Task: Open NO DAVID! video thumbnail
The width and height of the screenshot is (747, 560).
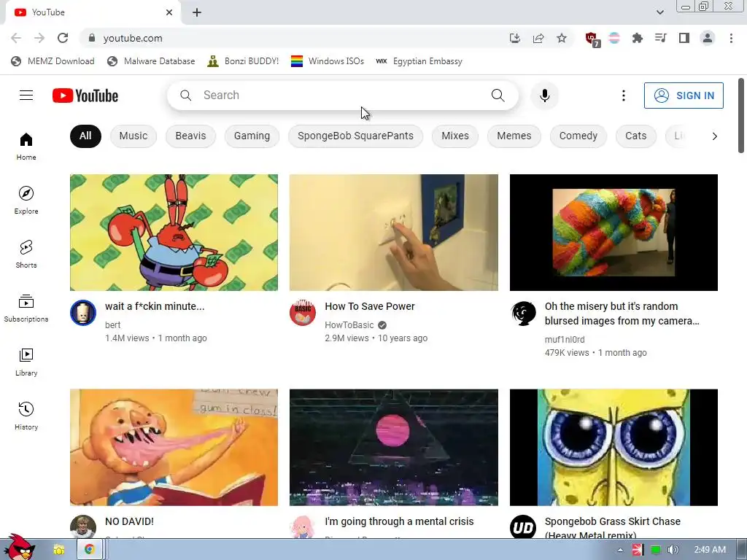Action: (x=174, y=448)
